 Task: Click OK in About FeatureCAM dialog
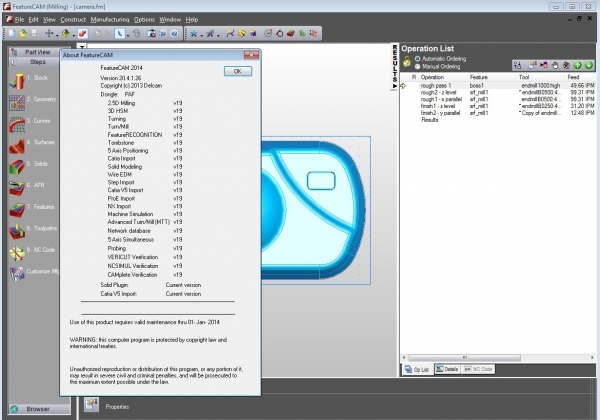click(x=238, y=71)
